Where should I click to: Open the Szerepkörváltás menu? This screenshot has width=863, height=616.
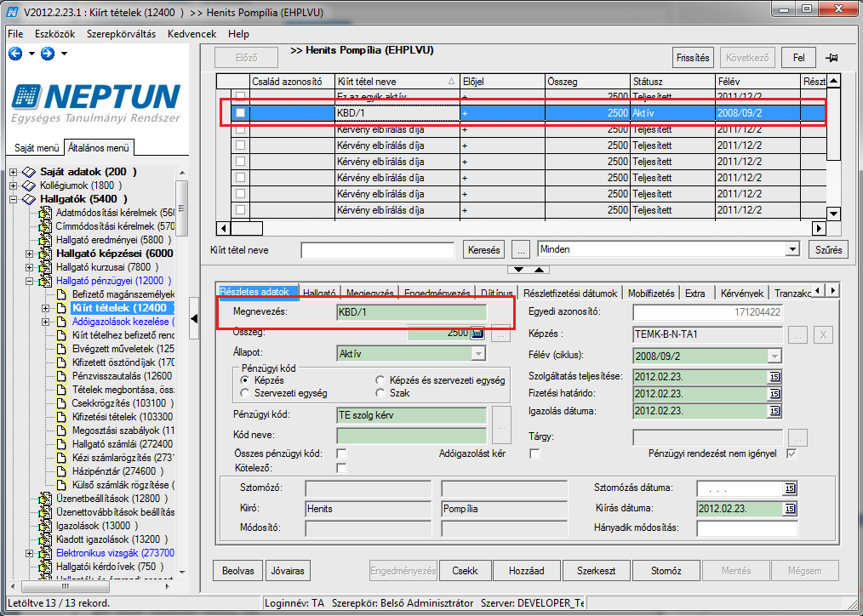pos(121,34)
